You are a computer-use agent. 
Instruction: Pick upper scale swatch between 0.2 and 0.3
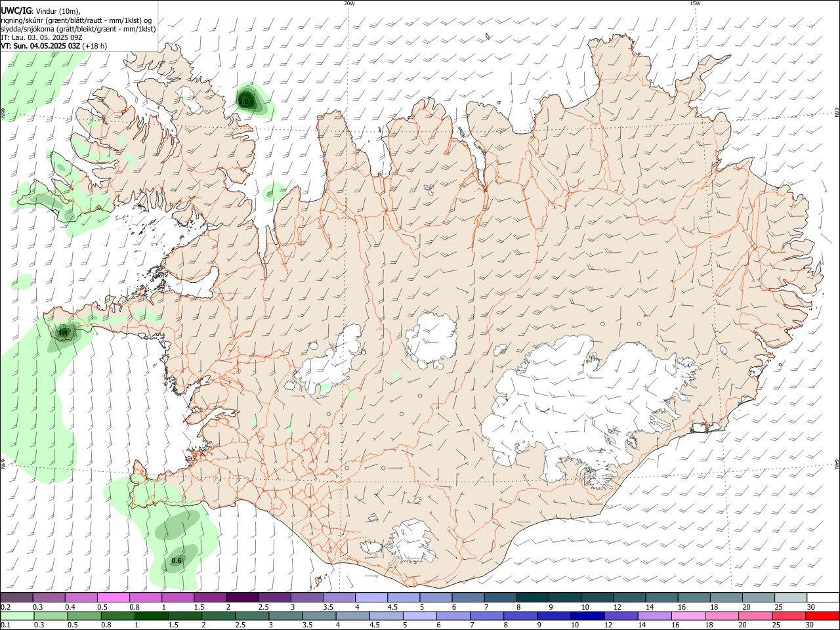click(16, 597)
